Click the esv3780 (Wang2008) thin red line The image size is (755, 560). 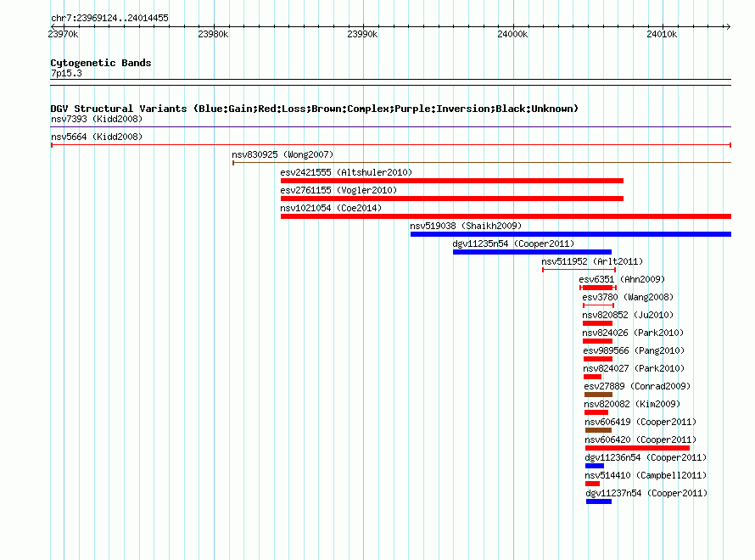599,305
